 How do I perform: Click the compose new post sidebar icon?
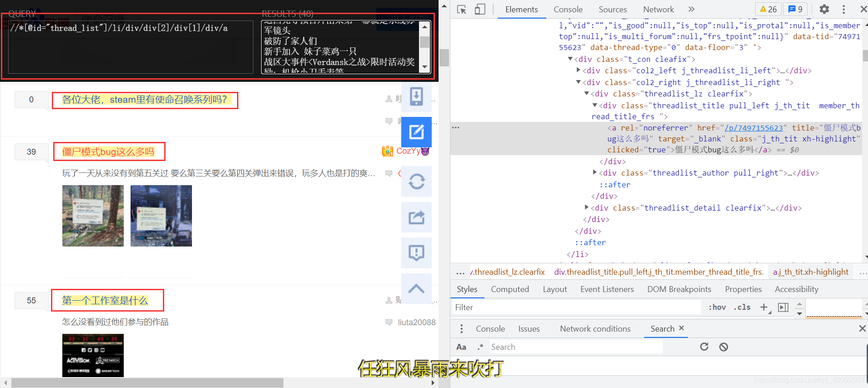[x=416, y=132]
